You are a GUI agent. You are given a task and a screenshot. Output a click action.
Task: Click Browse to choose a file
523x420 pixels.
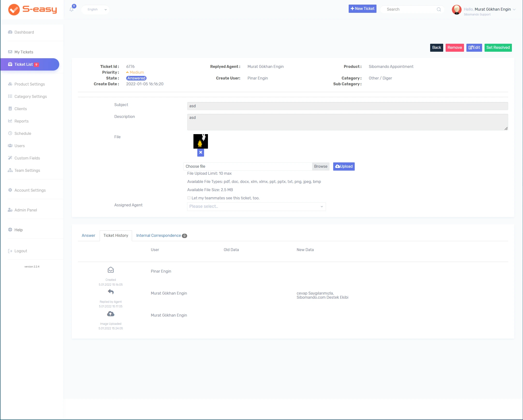tap(320, 166)
